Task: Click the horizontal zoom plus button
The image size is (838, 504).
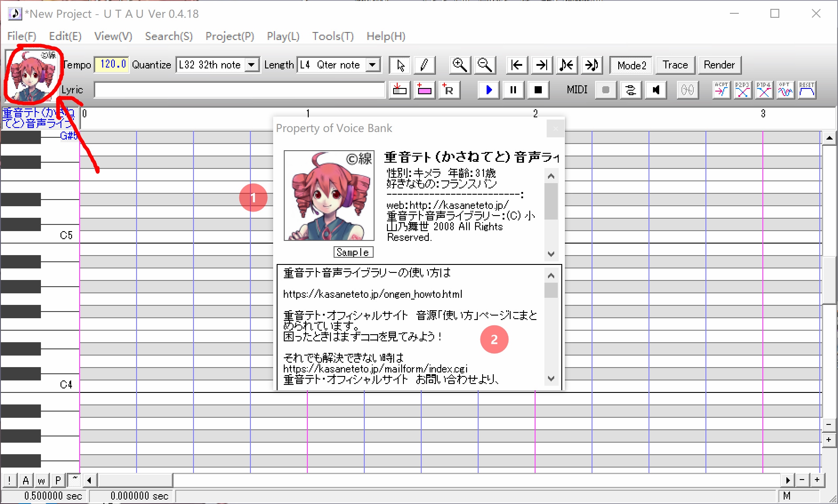Action: (817, 480)
